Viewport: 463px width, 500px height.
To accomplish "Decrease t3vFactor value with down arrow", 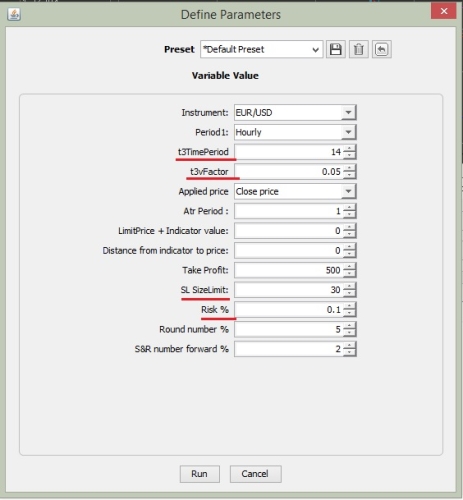I will click(x=349, y=175).
